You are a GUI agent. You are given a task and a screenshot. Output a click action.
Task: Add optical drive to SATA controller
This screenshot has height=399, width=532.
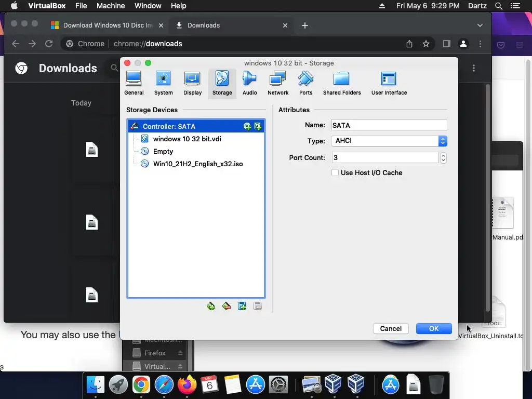pyautogui.click(x=247, y=127)
